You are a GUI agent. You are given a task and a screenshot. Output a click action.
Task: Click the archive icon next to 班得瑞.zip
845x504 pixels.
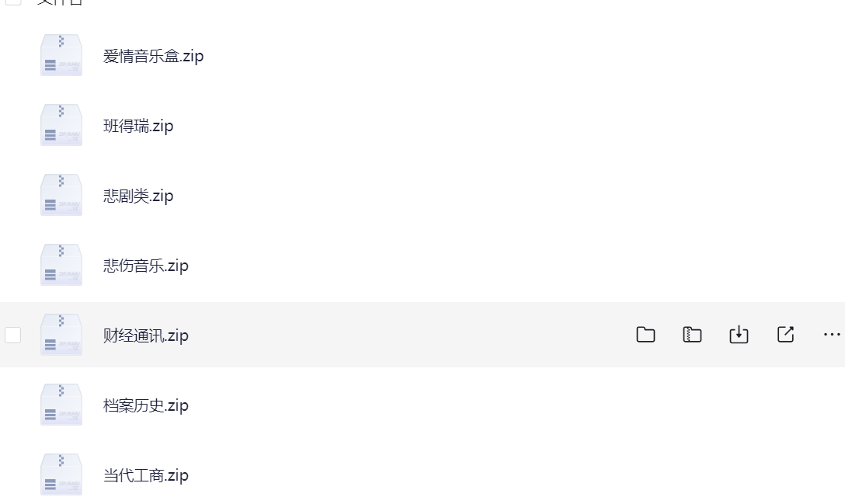(x=61, y=124)
